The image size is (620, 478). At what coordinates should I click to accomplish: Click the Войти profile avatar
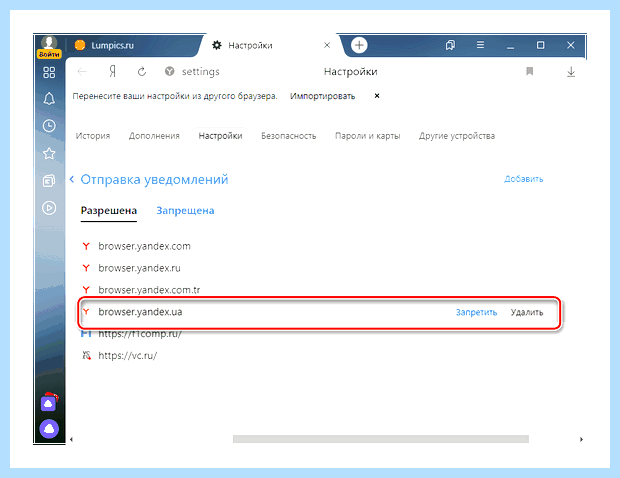pyautogui.click(x=49, y=47)
